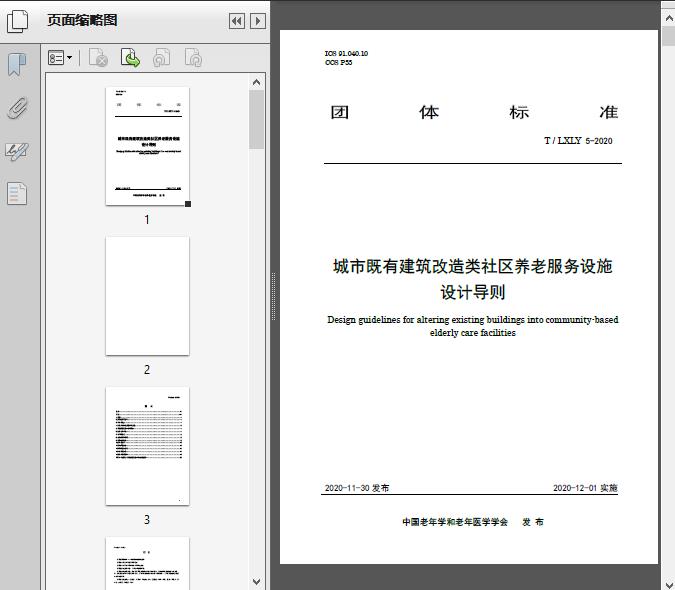Click the CCS P33 code text

pyautogui.click(x=338, y=62)
